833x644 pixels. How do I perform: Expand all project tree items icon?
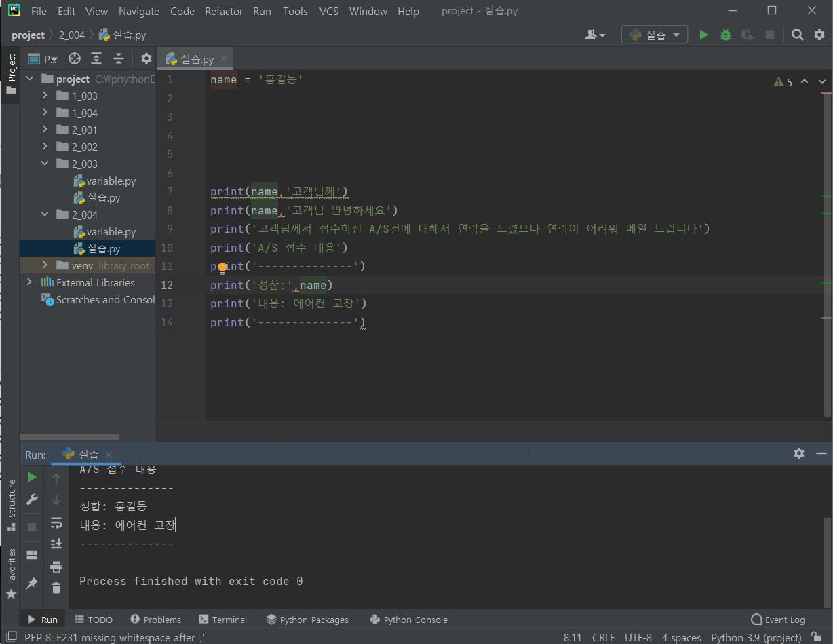[x=97, y=58]
